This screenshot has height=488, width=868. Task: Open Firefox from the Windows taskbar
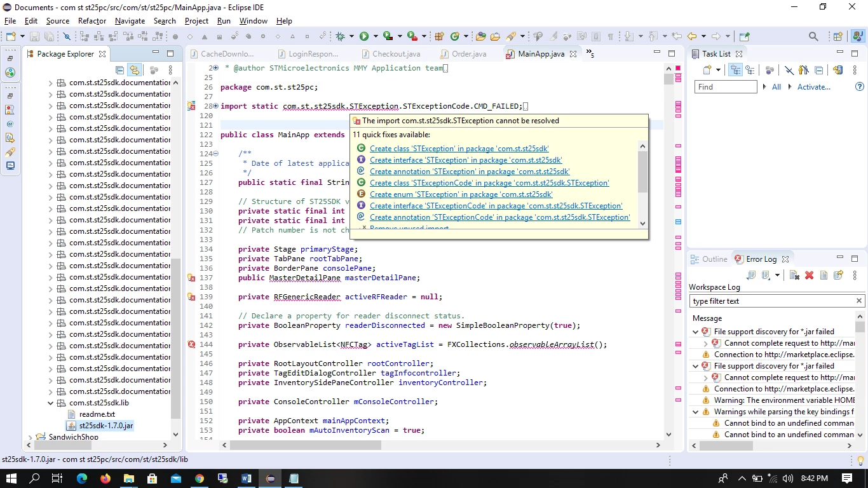pos(105,478)
